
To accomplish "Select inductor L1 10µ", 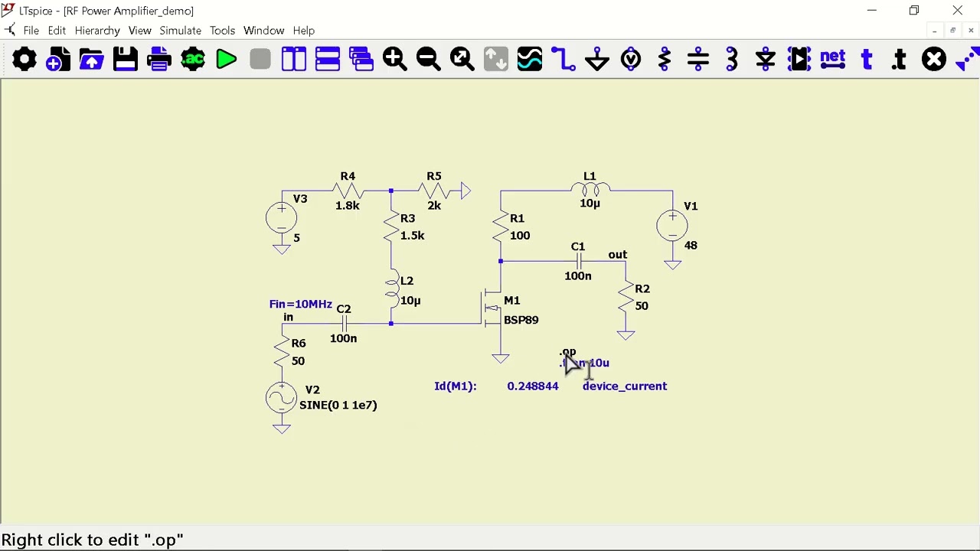I will coord(590,188).
